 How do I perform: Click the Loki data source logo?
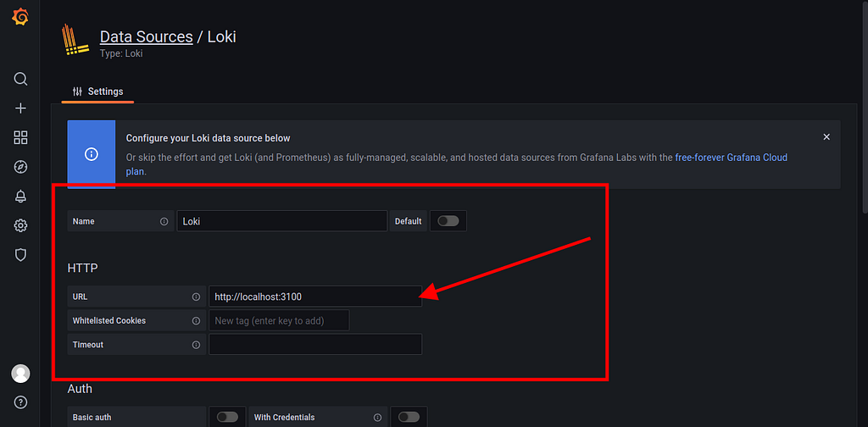(x=76, y=40)
